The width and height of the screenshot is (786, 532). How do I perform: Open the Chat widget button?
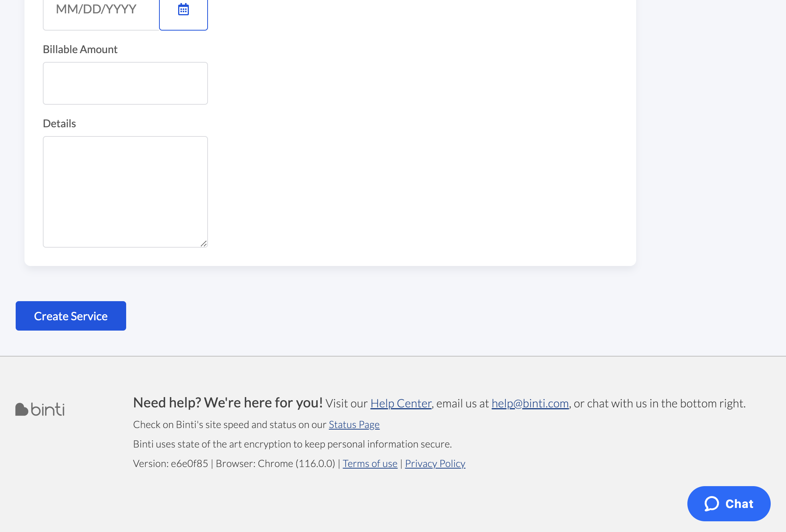[729, 504]
